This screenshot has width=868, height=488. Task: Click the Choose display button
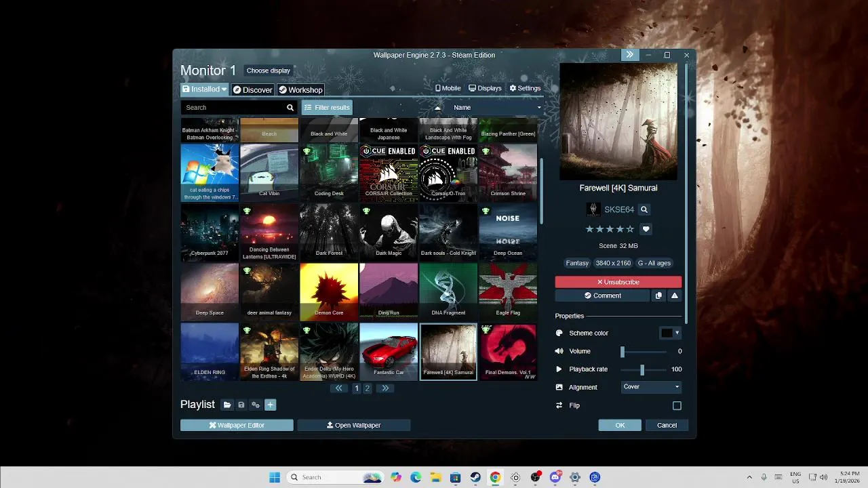(268, 70)
